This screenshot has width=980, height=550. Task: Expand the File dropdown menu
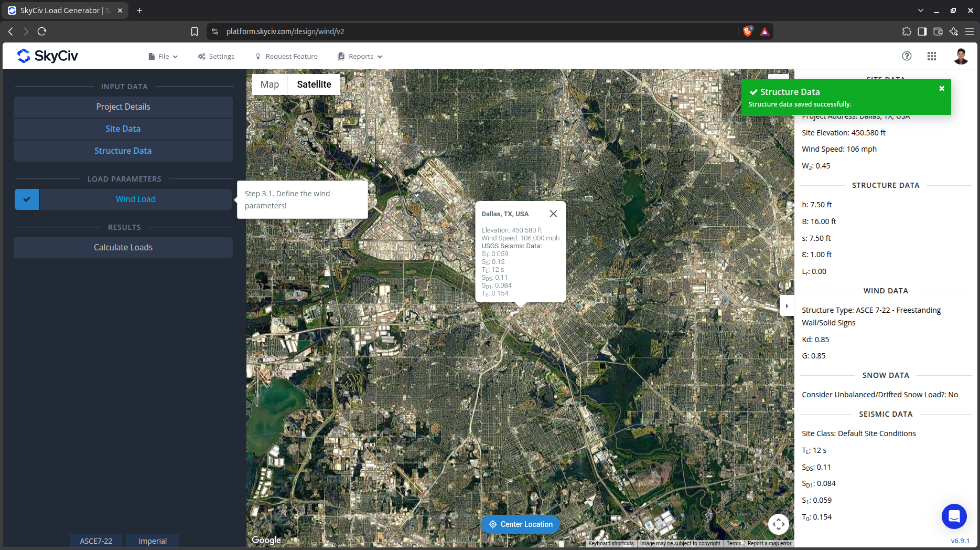[163, 57]
